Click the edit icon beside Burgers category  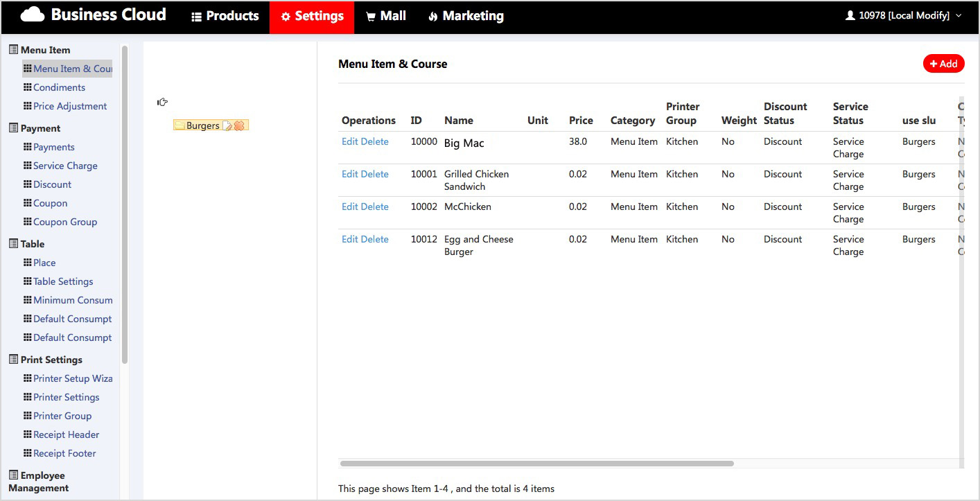point(227,126)
